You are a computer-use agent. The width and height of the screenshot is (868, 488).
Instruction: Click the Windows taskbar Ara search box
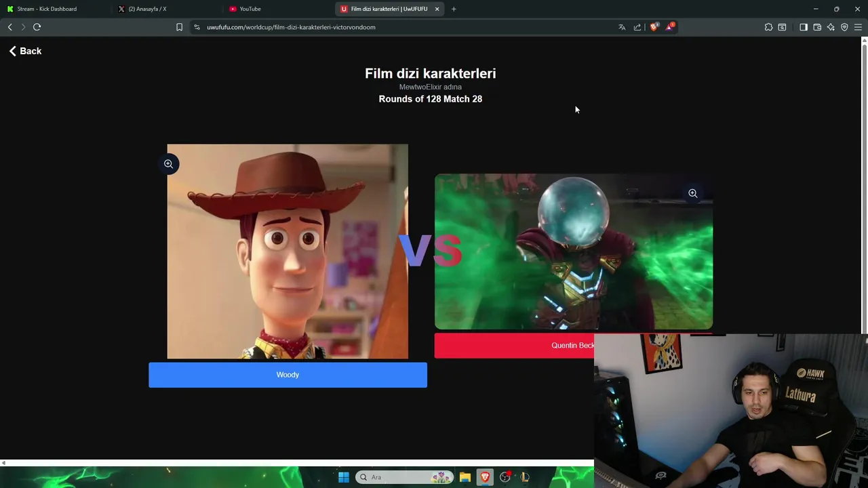pos(403,477)
